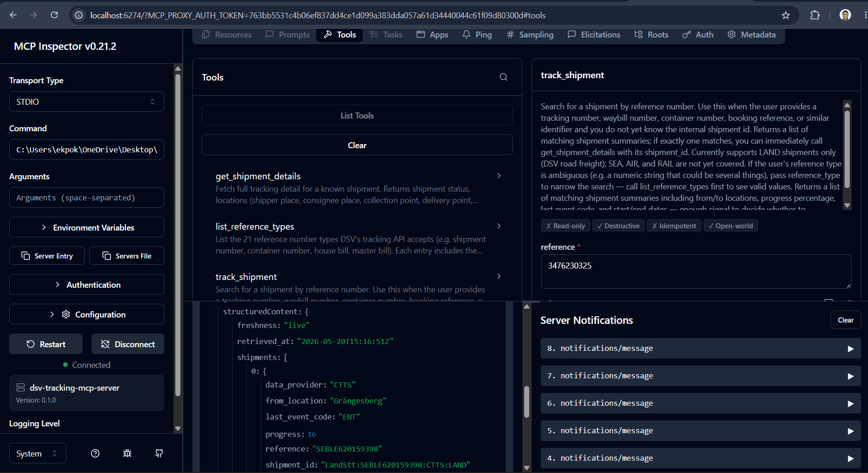Select the Tools tab

[340, 34]
